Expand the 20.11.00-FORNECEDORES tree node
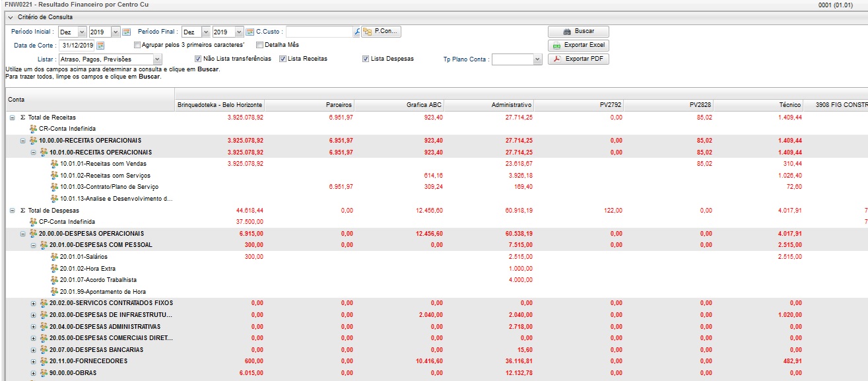The height and width of the screenshot is (381, 868). (x=34, y=362)
